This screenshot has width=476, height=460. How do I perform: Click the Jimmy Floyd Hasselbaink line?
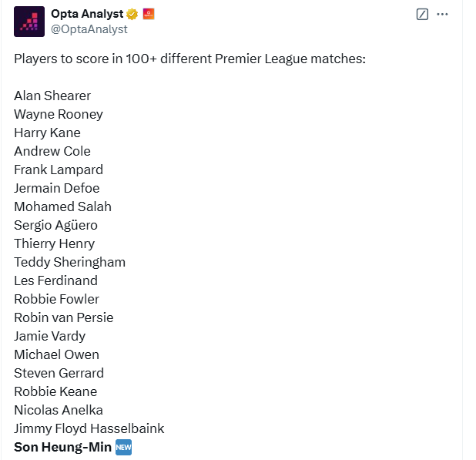pos(89,428)
